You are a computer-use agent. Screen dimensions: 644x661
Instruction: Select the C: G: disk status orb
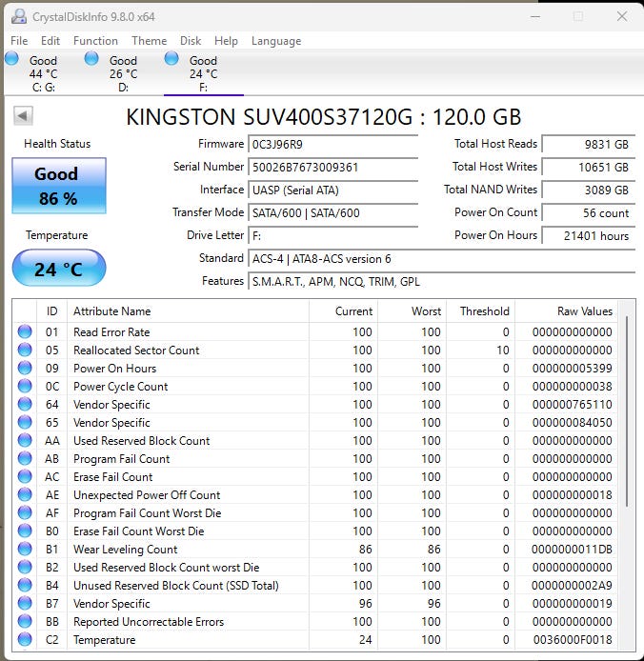tap(11, 59)
